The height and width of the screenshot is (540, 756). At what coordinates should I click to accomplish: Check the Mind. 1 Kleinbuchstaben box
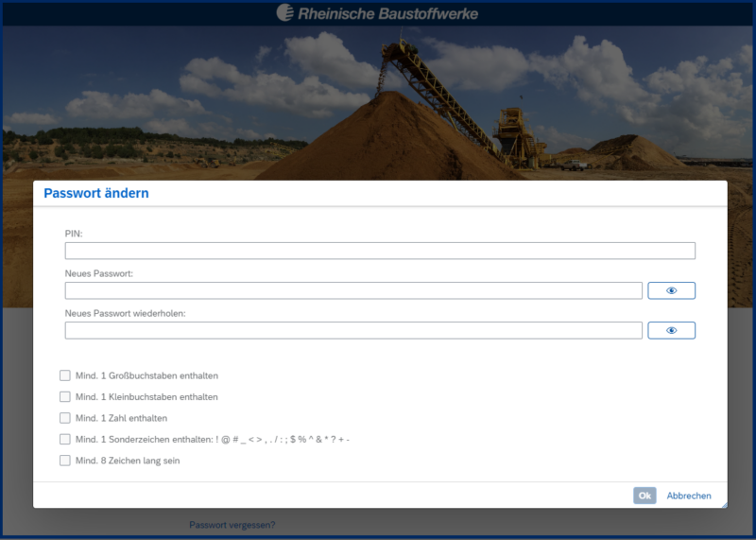[65, 397]
